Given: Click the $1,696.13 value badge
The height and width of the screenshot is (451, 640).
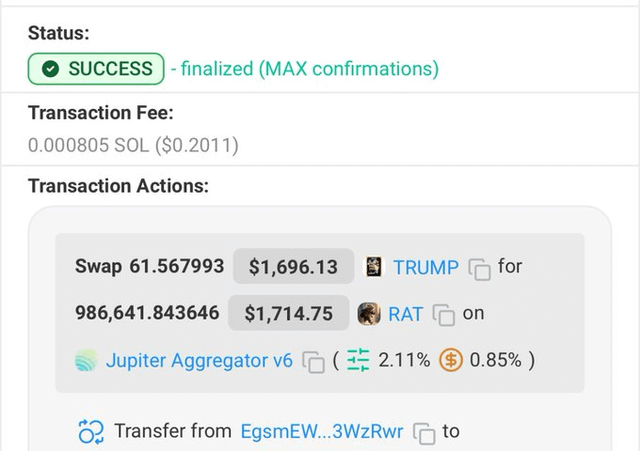Looking at the screenshot, I should [x=294, y=267].
